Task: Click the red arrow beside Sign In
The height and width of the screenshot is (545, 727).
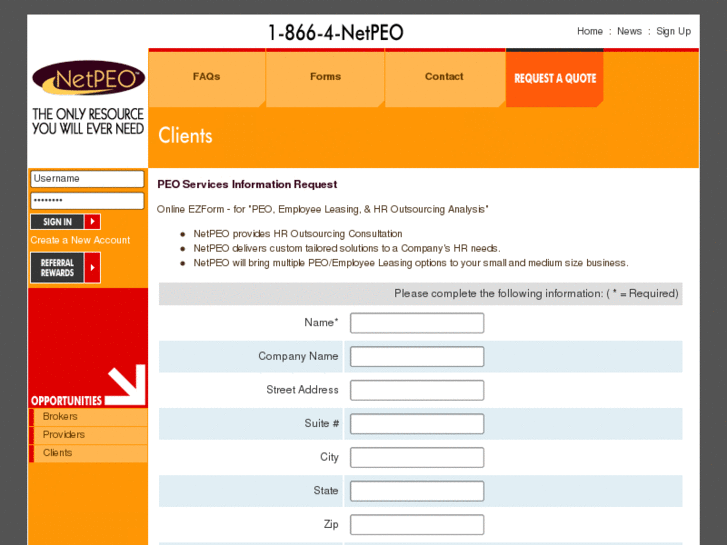Action: 93,222
